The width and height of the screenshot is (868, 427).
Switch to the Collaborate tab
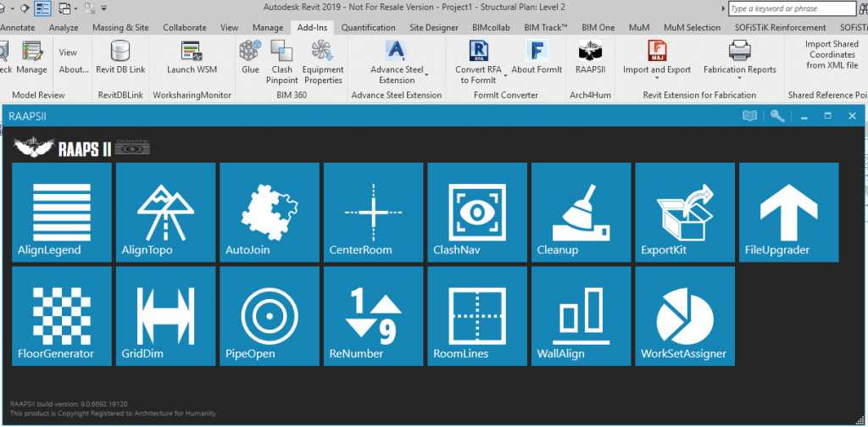click(x=184, y=28)
